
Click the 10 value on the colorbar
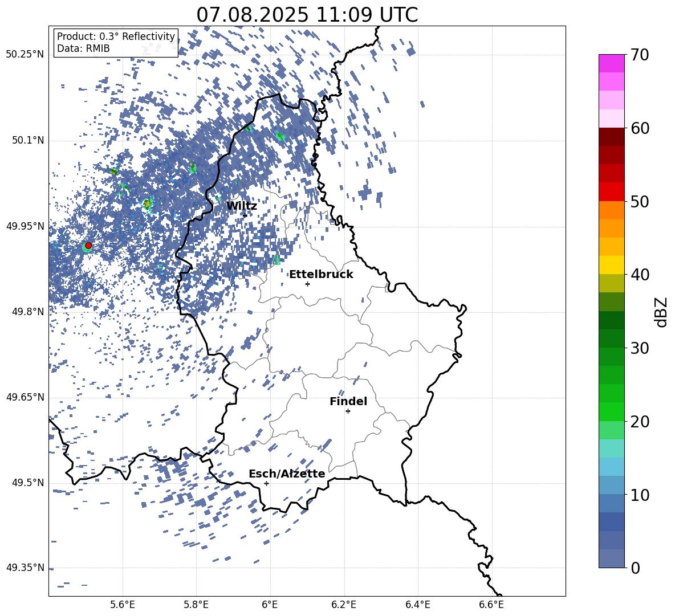640,495
